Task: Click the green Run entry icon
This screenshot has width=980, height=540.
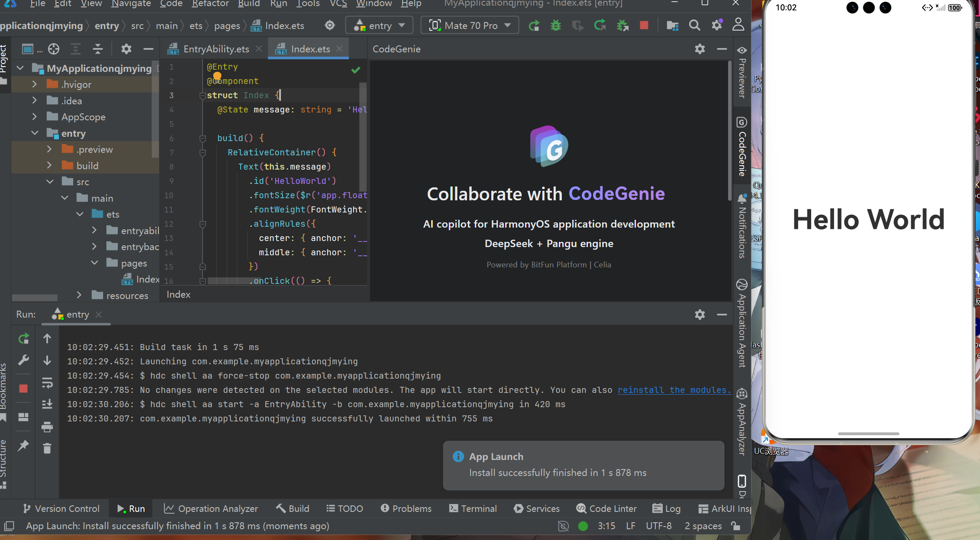Action: (534, 26)
